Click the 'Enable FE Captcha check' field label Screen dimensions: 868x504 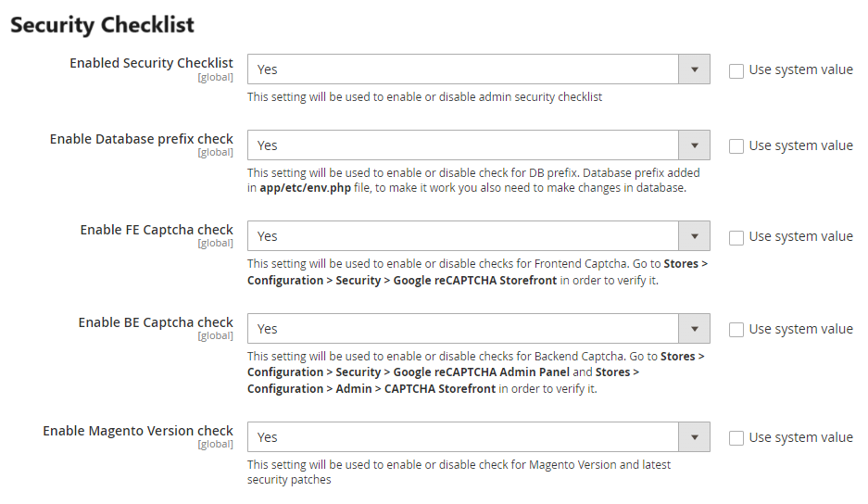[x=157, y=230]
